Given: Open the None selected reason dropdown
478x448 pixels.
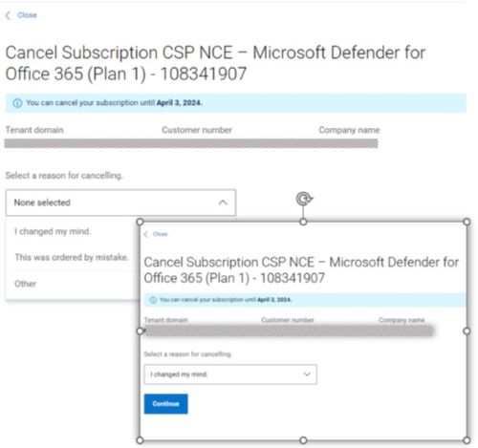Looking at the screenshot, I should pos(120,203).
